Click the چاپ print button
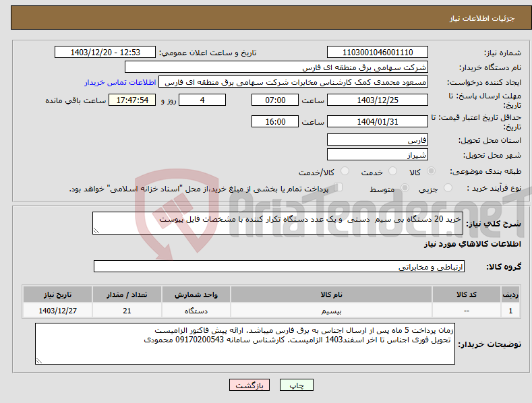The width and height of the screenshot is (532, 403). pyautogui.click(x=297, y=385)
